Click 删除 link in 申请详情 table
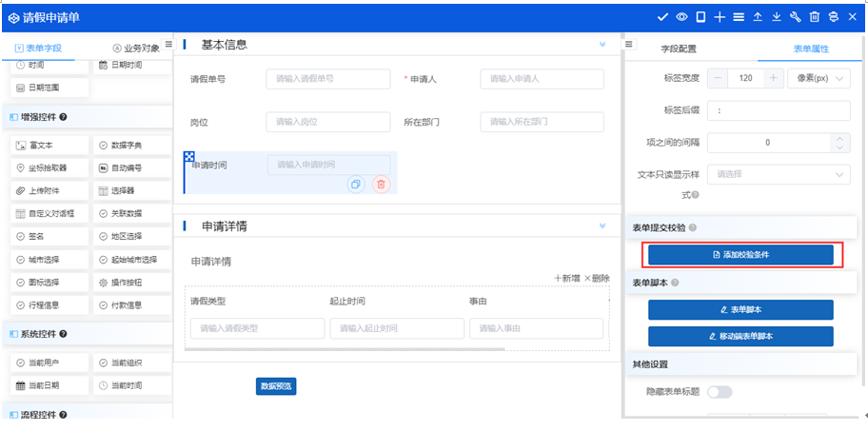This screenshot has height=431, width=868. tap(597, 279)
